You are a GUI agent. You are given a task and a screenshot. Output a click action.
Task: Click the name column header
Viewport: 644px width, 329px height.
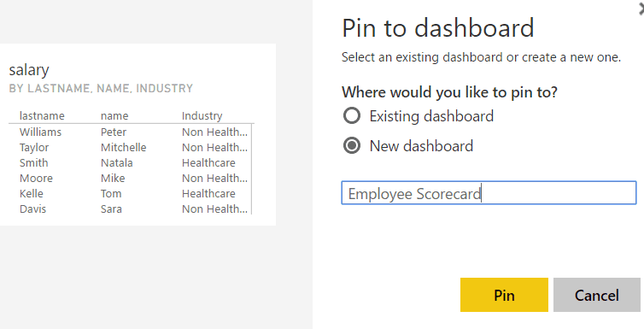click(x=114, y=116)
